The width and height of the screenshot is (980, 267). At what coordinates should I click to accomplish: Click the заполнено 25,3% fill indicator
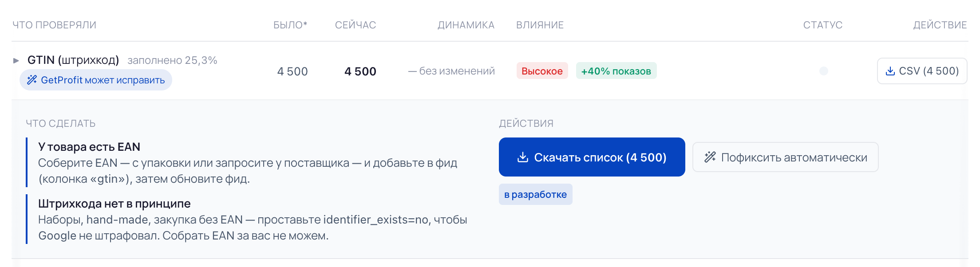[x=172, y=60]
